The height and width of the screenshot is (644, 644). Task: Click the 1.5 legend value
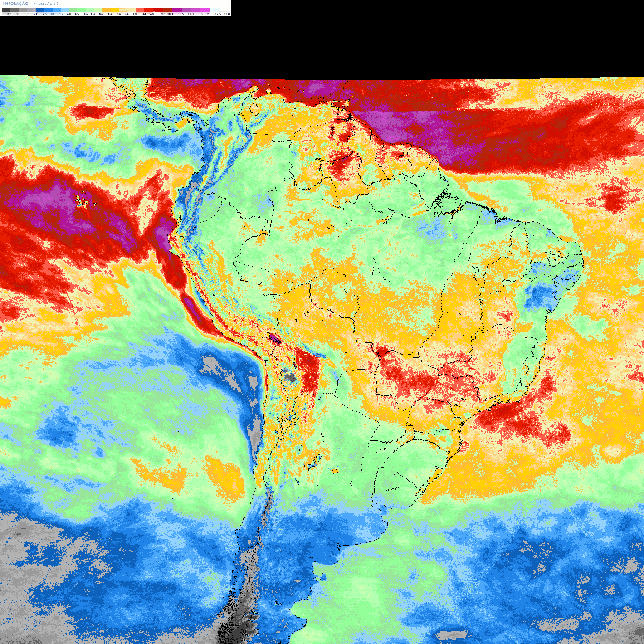[x=27, y=14]
